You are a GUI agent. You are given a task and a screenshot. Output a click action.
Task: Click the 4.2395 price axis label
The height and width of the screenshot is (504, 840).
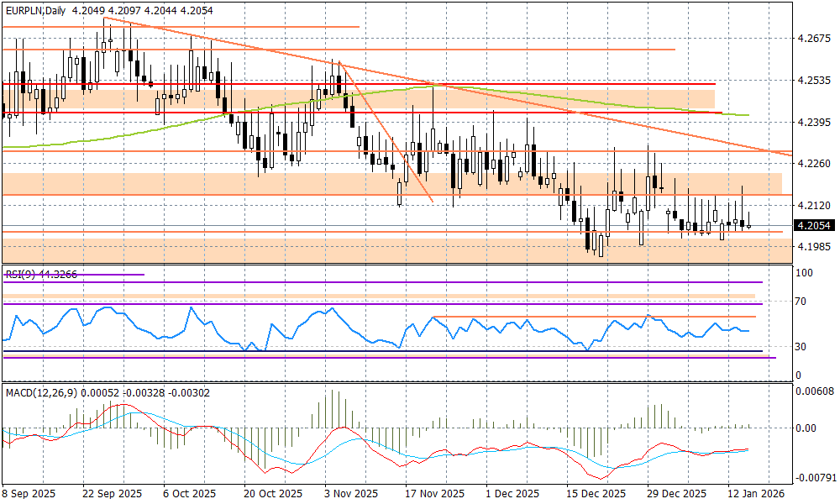click(x=814, y=123)
